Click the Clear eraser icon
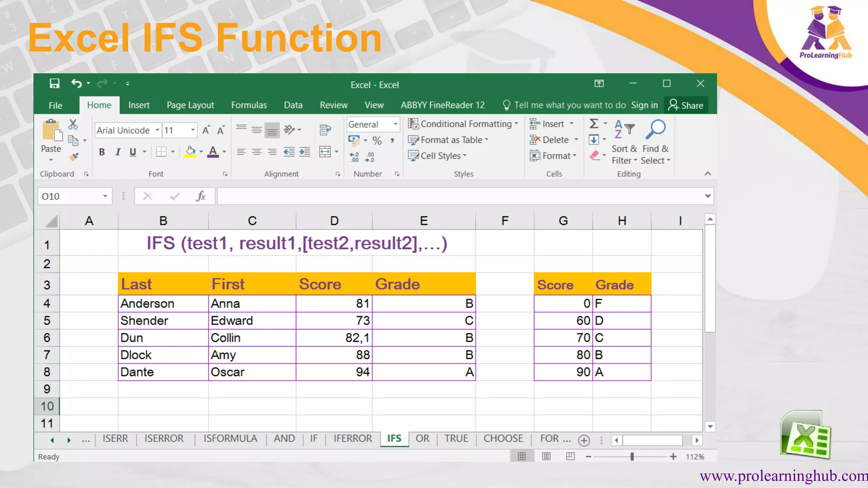Screen dimensions: 868x488 click(x=594, y=155)
